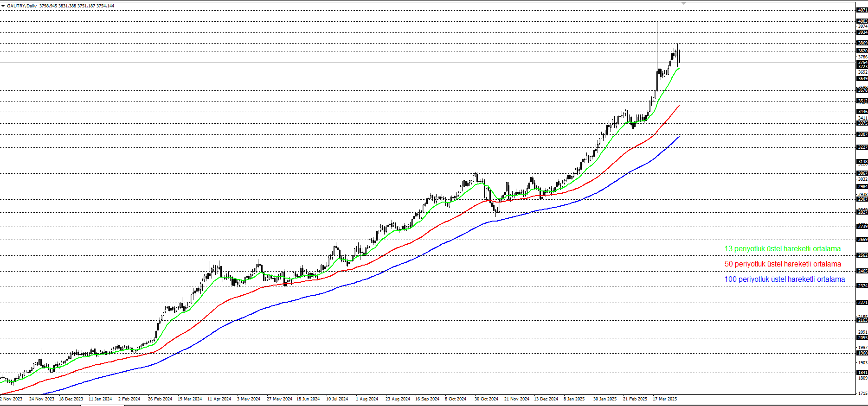Viewport: 868px width, 406px height.
Task: Click the 21 Feb 2025 date label
Action: pos(635,399)
